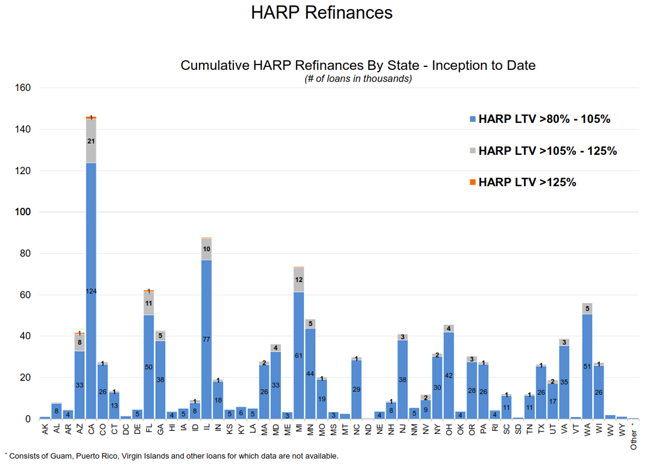Image resolution: width=650 pixels, height=464 pixels.
Task: Click the blue HARP LTV >80% - 105% legend swatch
Action: point(472,119)
